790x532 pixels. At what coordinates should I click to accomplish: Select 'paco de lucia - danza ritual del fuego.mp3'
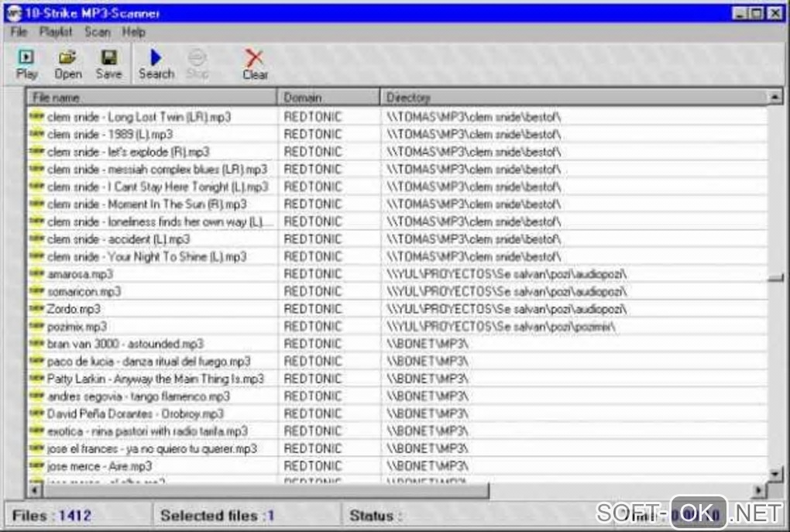[149, 361]
